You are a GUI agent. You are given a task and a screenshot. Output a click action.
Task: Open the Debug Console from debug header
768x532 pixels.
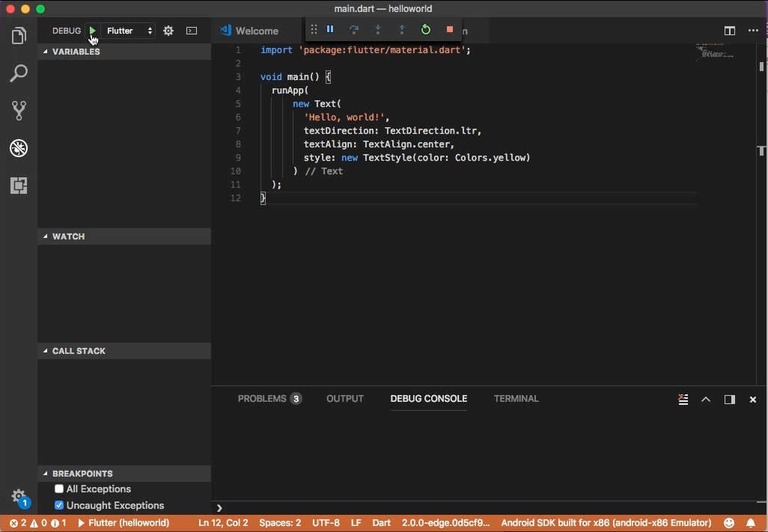click(192, 31)
